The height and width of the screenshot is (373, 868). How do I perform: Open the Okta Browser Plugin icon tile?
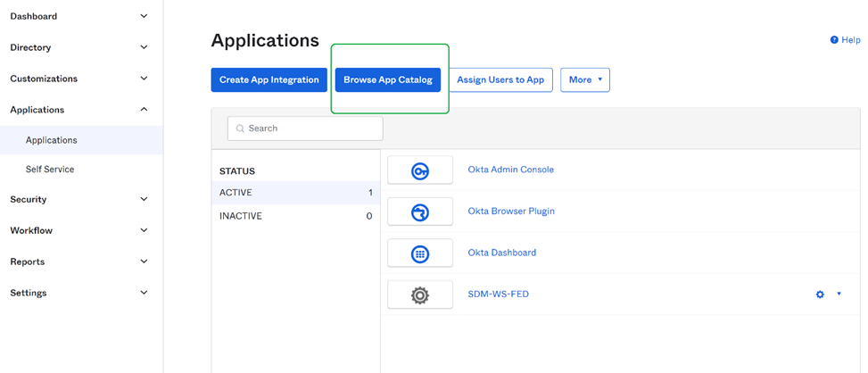coord(420,211)
